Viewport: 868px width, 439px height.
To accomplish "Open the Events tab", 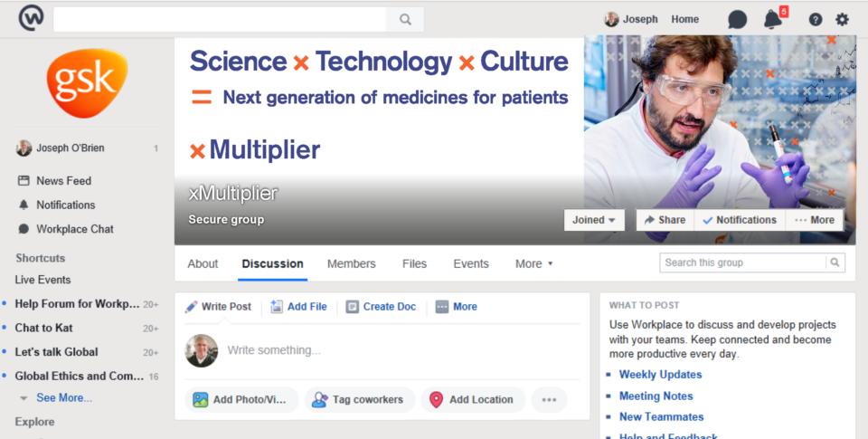I will 471,263.
